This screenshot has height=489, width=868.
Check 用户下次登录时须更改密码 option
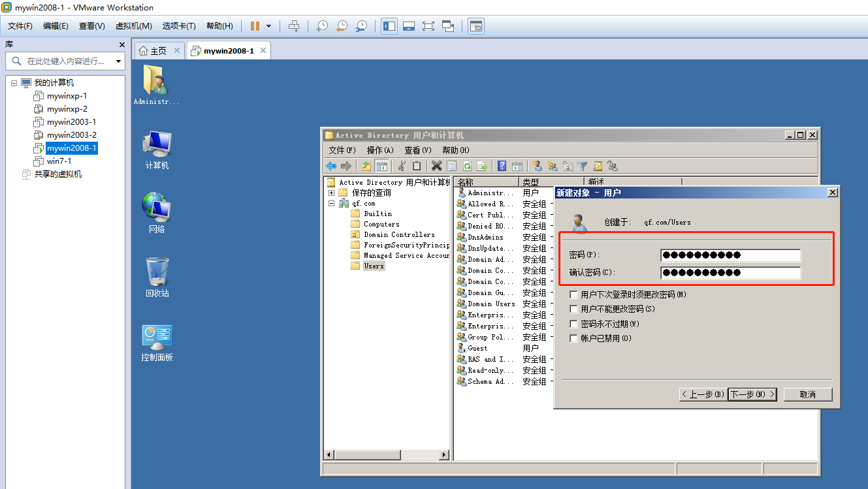[x=574, y=295]
